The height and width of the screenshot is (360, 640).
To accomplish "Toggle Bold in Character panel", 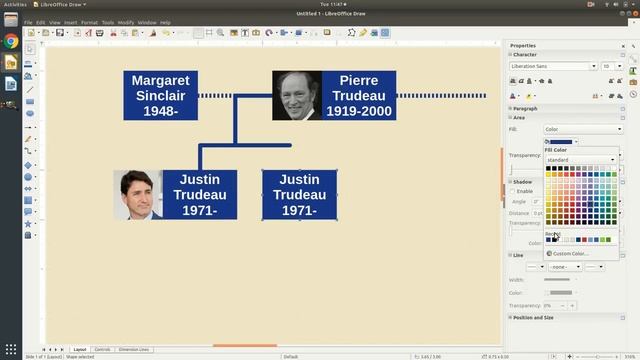I will [x=513, y=81].
